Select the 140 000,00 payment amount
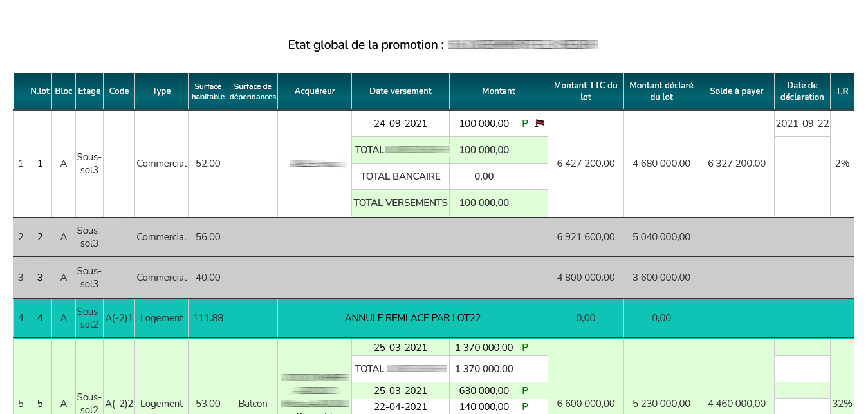The height and width of the screenshot is (414, 868). 484,407
